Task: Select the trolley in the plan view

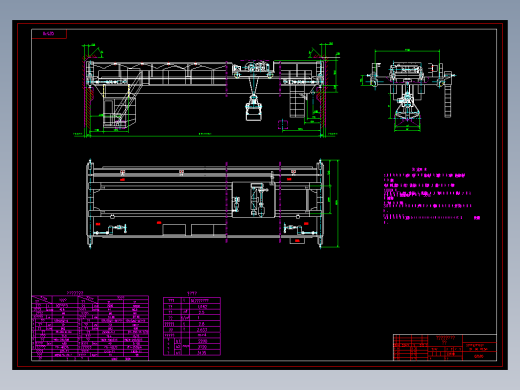Action: (253, 199)
